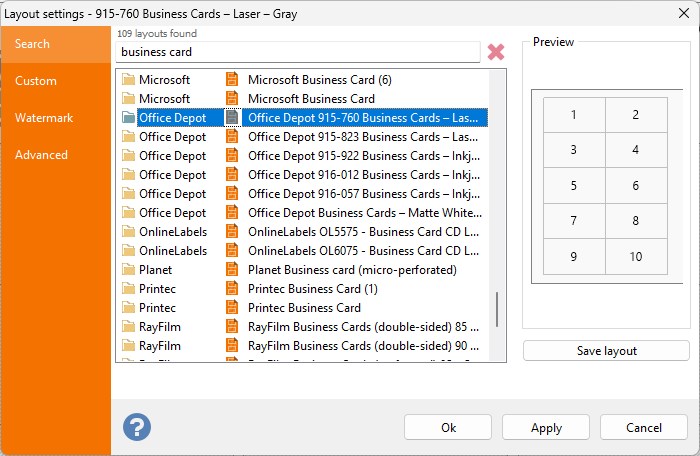
Task: Select Printec Business Card (1) layout
Action: pos(312,289)
